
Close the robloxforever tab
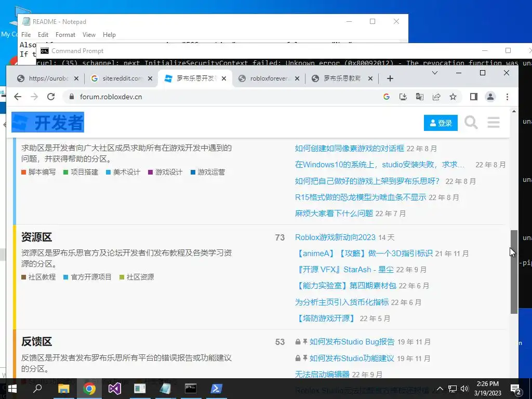pos(297,78)
